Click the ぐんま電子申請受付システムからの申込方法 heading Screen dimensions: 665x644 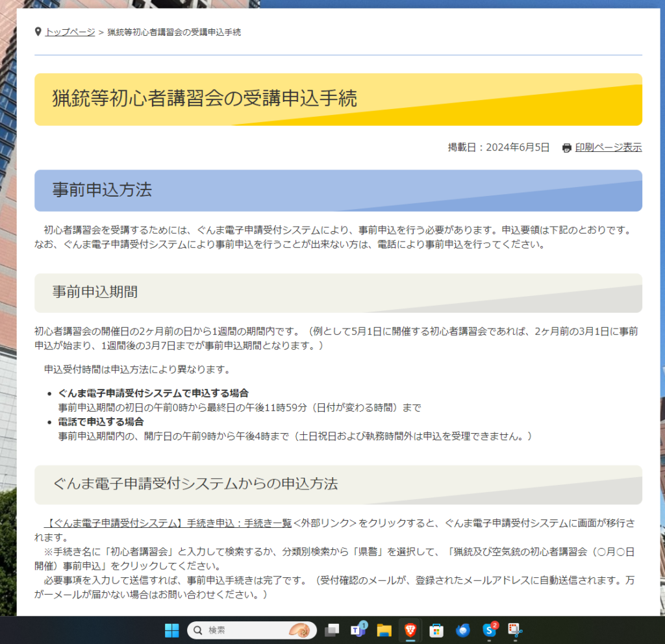195,484
